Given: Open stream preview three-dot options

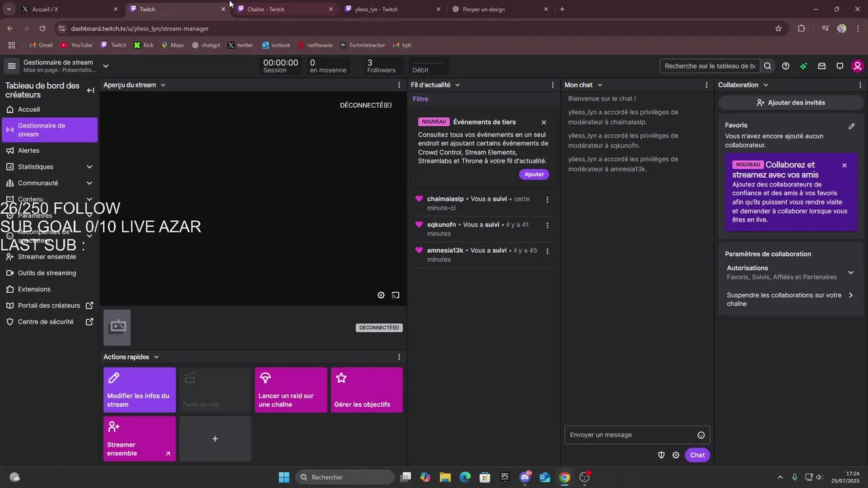Looking at the screenshot, I should pos(399,85).
